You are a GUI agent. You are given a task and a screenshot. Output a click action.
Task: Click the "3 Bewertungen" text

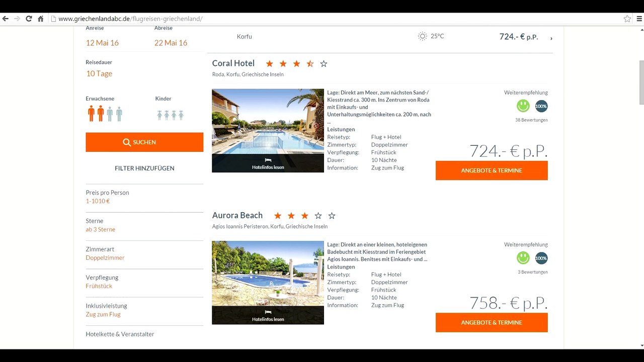tap(533, 272)
